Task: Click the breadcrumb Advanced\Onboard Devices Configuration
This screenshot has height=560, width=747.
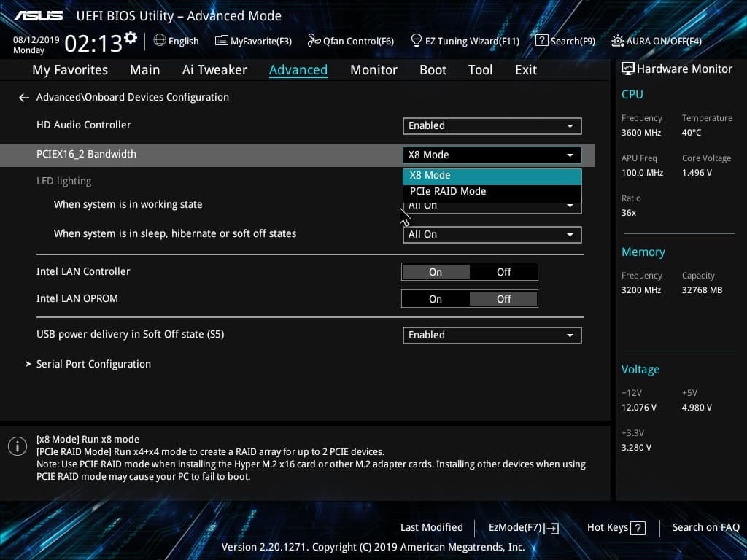Action: 133,97
